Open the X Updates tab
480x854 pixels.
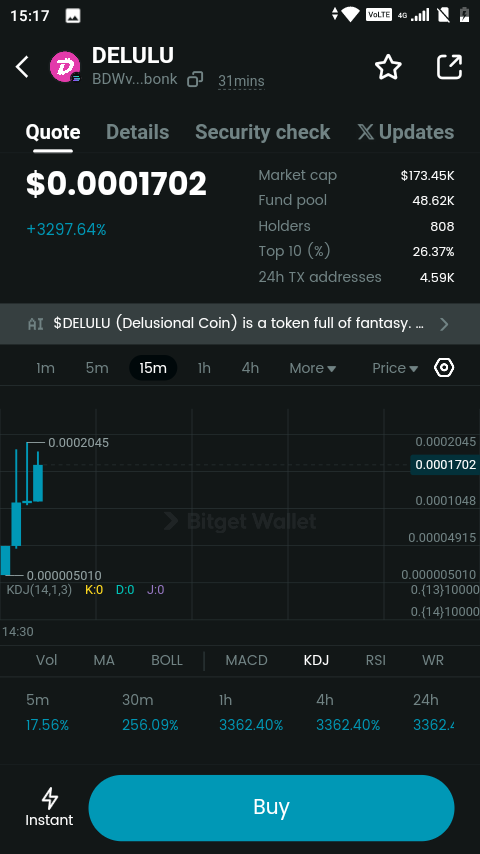(406, 132)
